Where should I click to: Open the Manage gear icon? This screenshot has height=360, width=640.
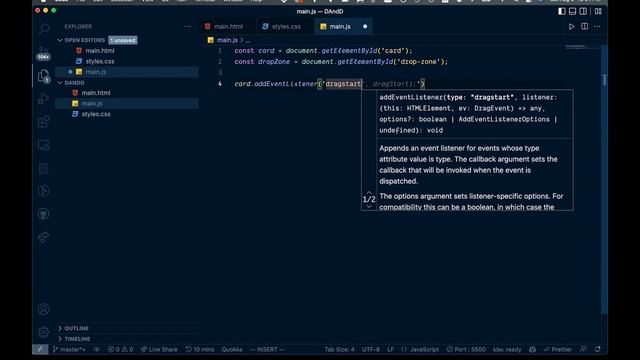coord(44,332)
